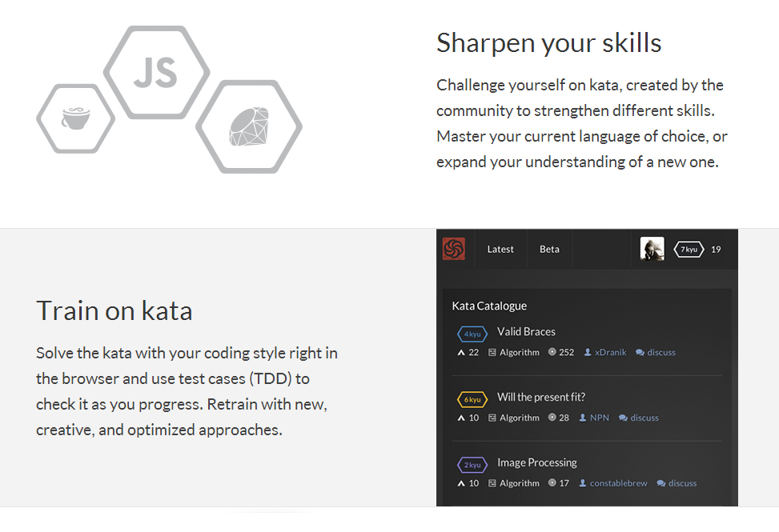
Task: Click the coffee cup hexagon icon
Action: pos(75,118)
